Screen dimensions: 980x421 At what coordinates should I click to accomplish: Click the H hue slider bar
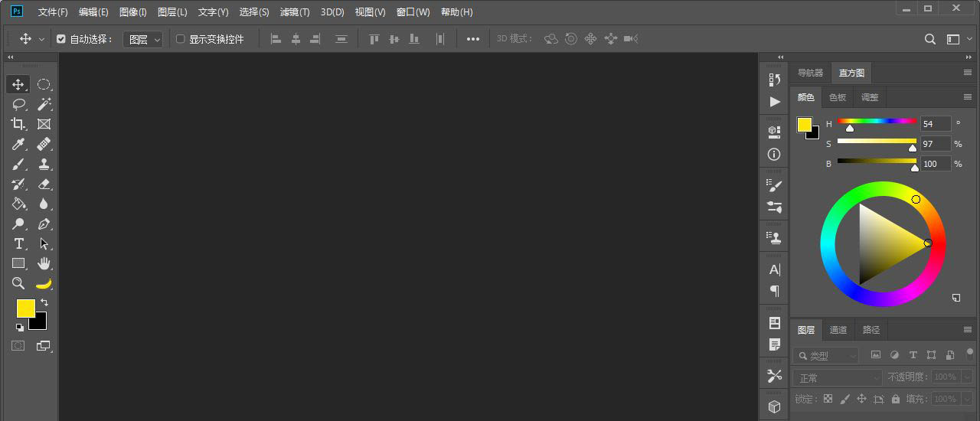point(877,121)
